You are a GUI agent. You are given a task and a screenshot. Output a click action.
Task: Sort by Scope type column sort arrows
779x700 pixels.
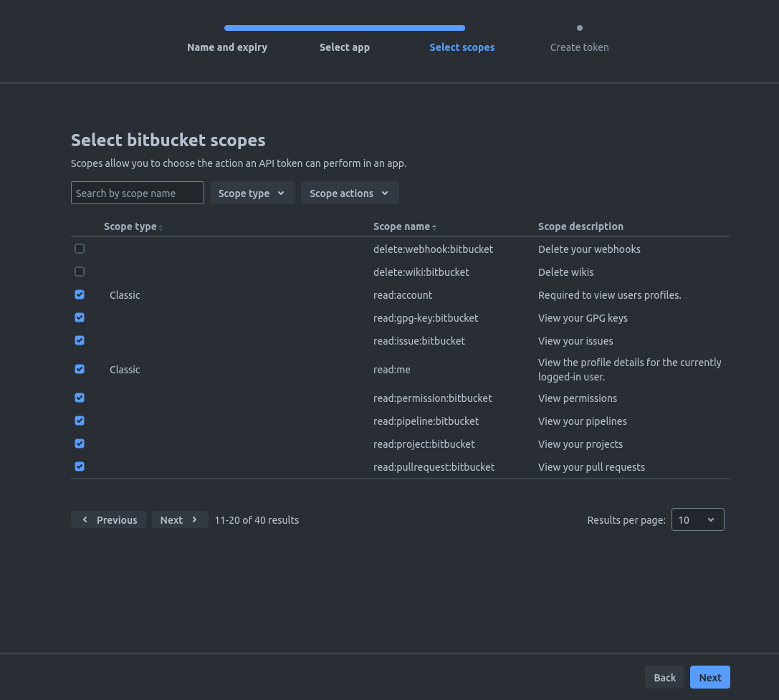pyautogui.click(x=161, y=227)
